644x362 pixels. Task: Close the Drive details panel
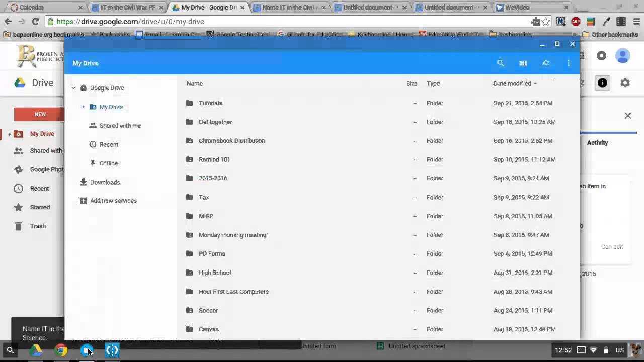coord(628,116)
